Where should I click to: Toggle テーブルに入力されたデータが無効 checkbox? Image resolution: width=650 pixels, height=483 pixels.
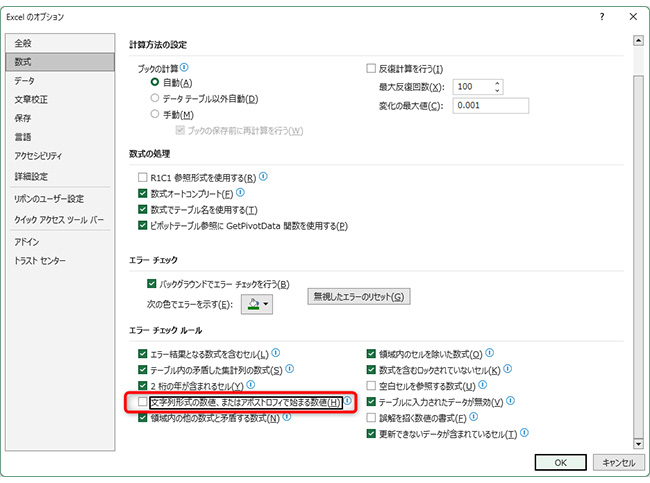coord(371,401)
